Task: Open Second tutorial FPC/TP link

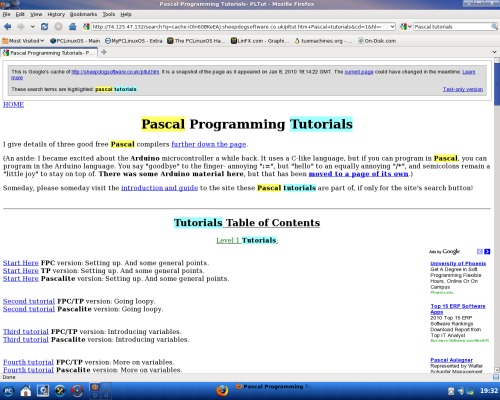Action: 29,301
